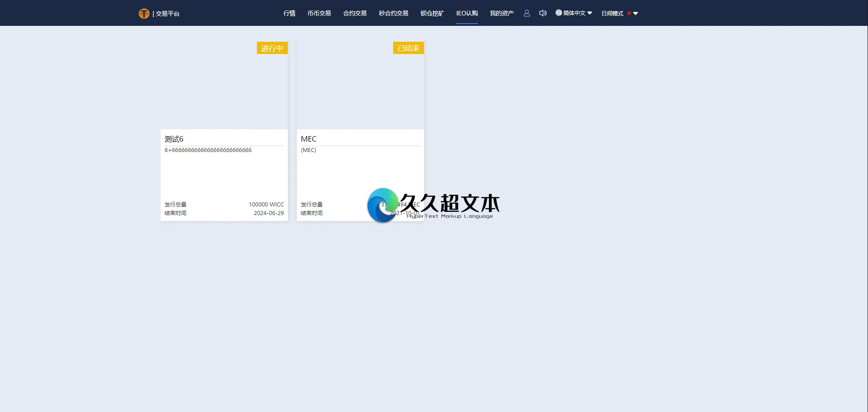Select the 进行中 status badge on 测试6
Viewport: 868px width, 412px height.
(x=272, y=48)
